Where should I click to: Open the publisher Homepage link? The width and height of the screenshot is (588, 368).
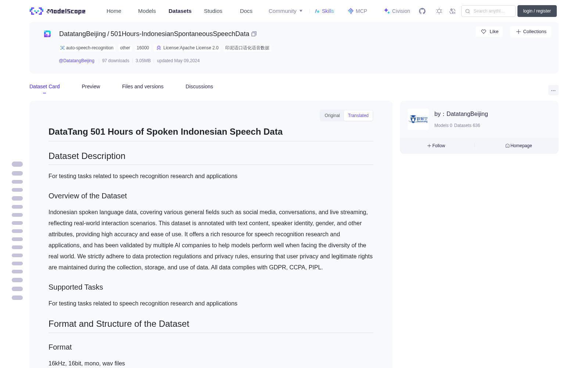pos(519,146)
